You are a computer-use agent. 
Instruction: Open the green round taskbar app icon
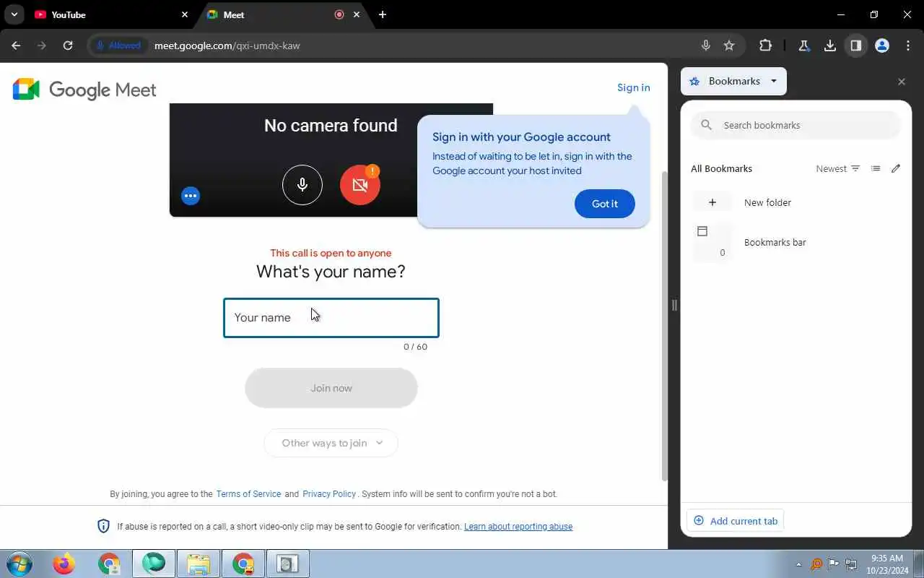click(x=154, y=564)
